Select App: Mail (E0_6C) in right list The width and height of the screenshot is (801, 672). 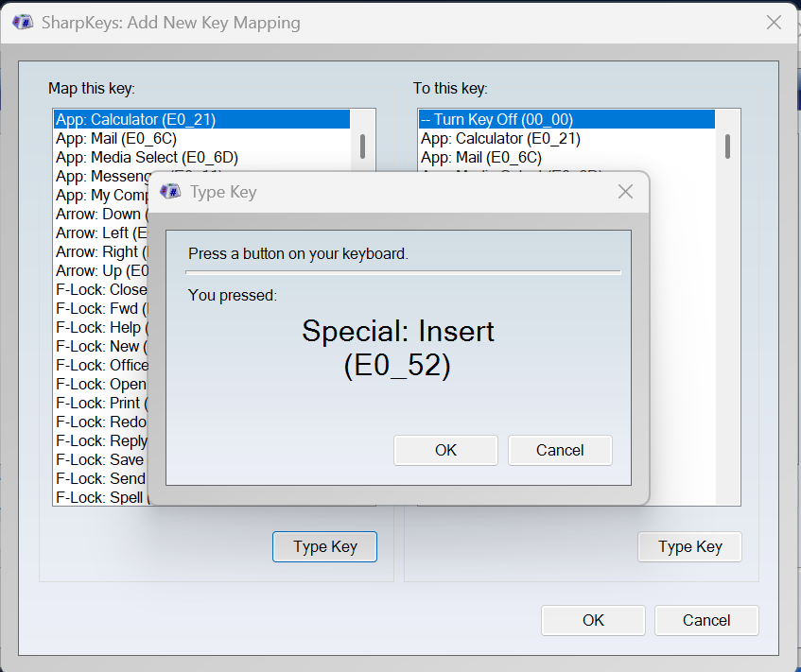(566, 157)
